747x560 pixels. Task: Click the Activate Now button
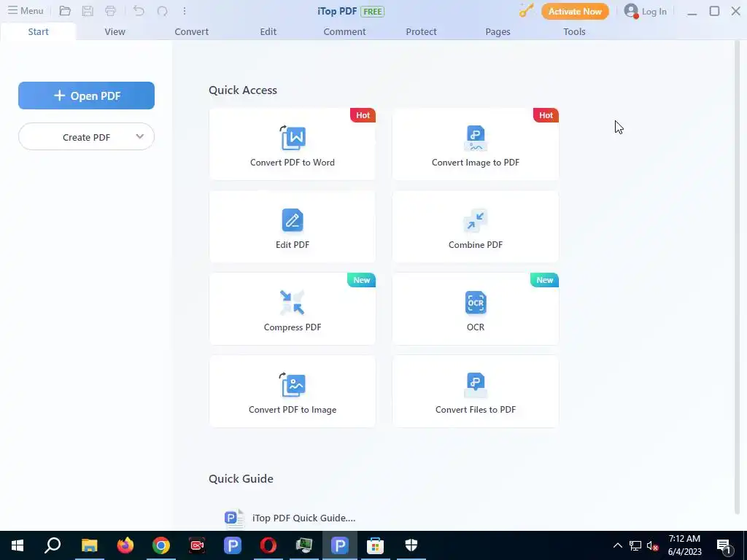pyautogui.click(x=575, y=11)
